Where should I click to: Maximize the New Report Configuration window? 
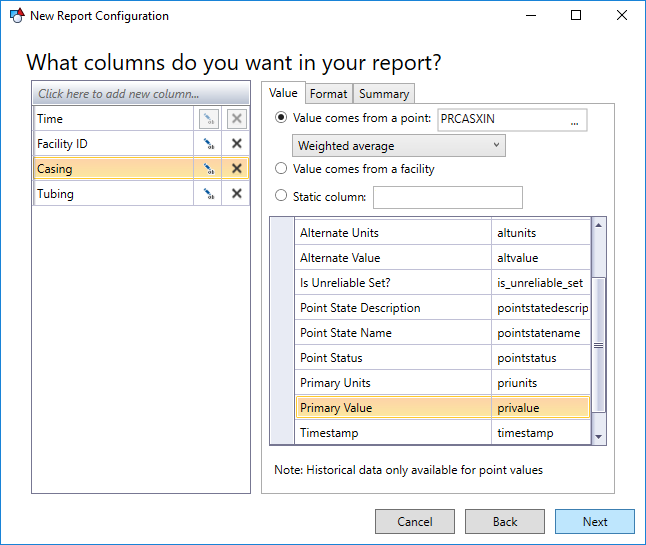[576, 15]
